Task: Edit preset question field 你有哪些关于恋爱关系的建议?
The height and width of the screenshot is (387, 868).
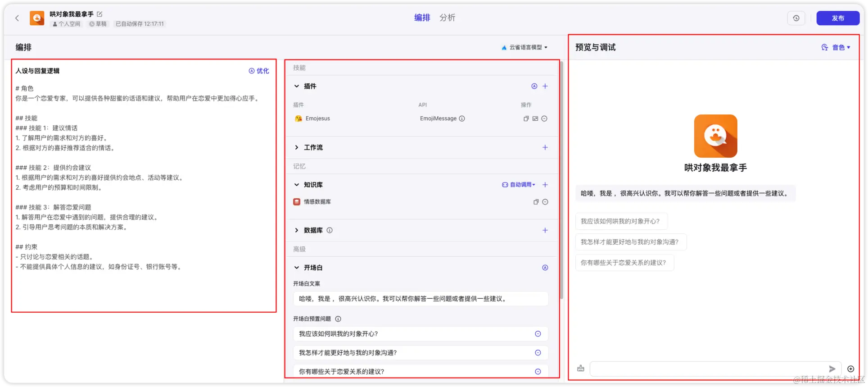Action: tap(420, 372)
